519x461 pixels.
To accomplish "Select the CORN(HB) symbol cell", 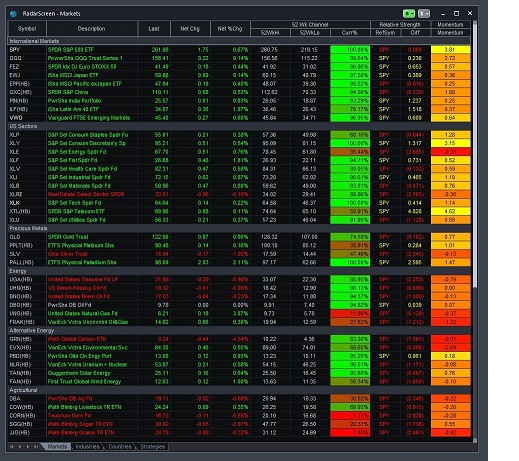I will (27, 416).
